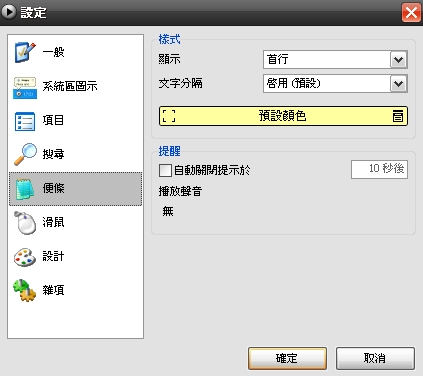
Task: Go to the 搜尋 settings label
Action: coord(53,154)
